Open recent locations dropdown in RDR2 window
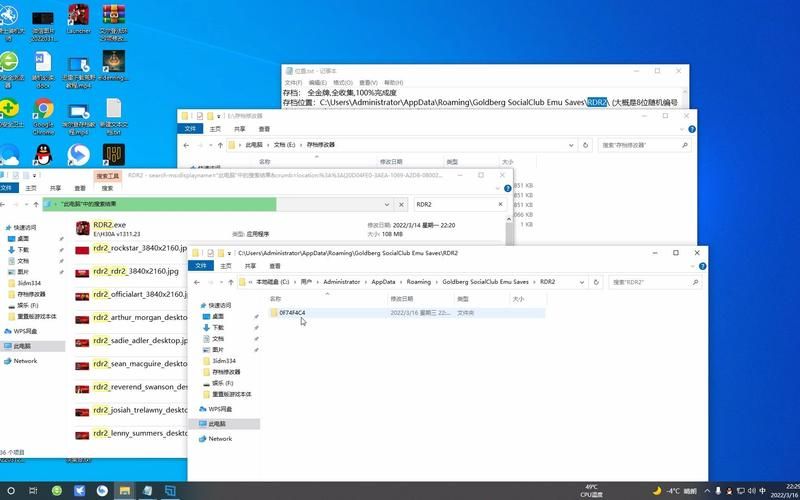 (x=220, y=282)
